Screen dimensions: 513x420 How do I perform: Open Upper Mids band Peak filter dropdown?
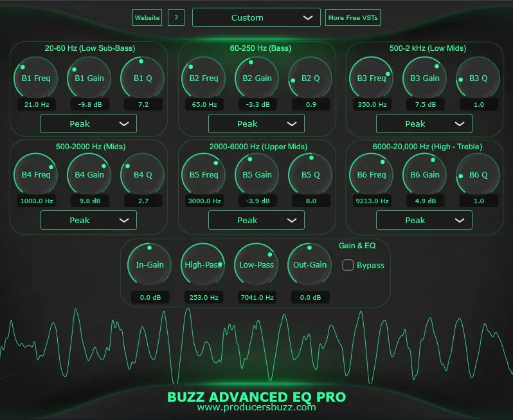(x=256, y=220)
